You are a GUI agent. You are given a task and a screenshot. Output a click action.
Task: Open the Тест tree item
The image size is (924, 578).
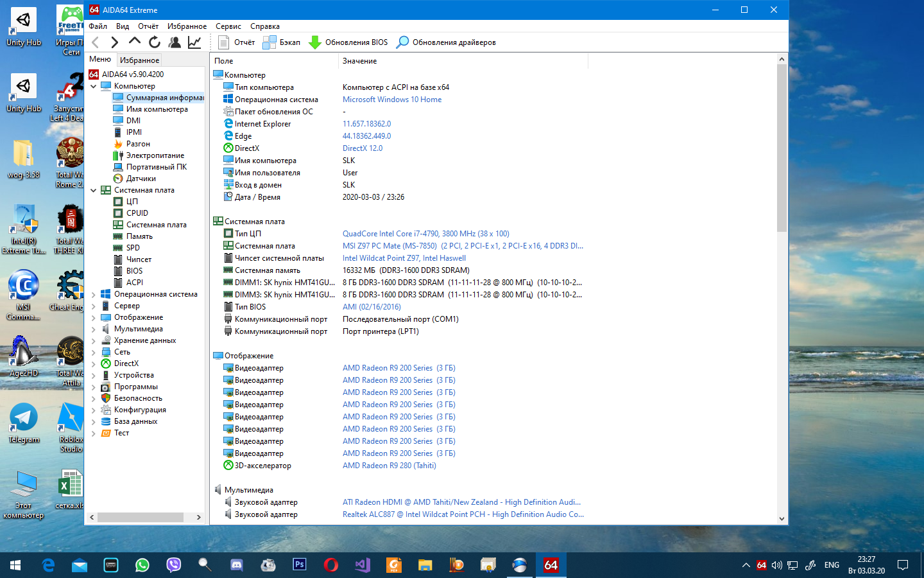(x=116, y=433)
